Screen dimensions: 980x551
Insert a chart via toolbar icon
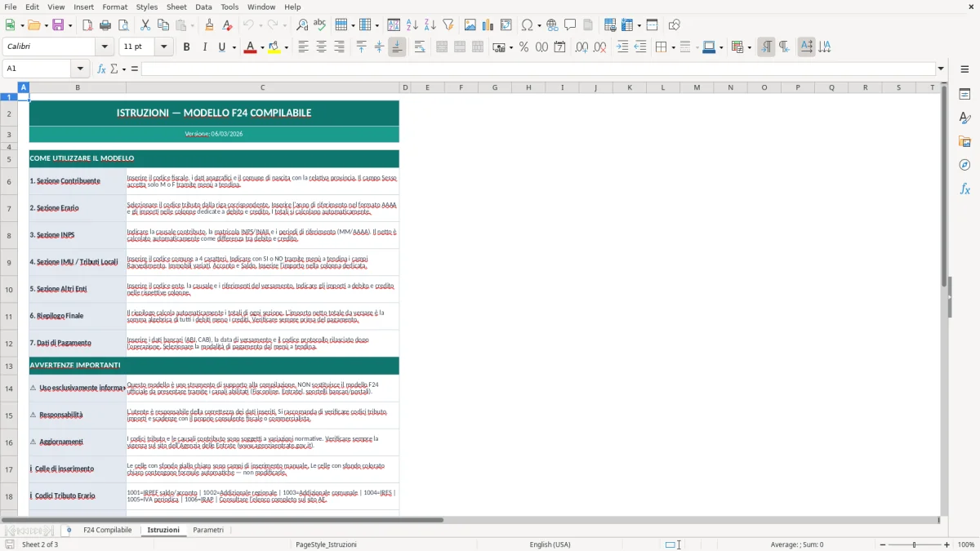pos(488,25)
